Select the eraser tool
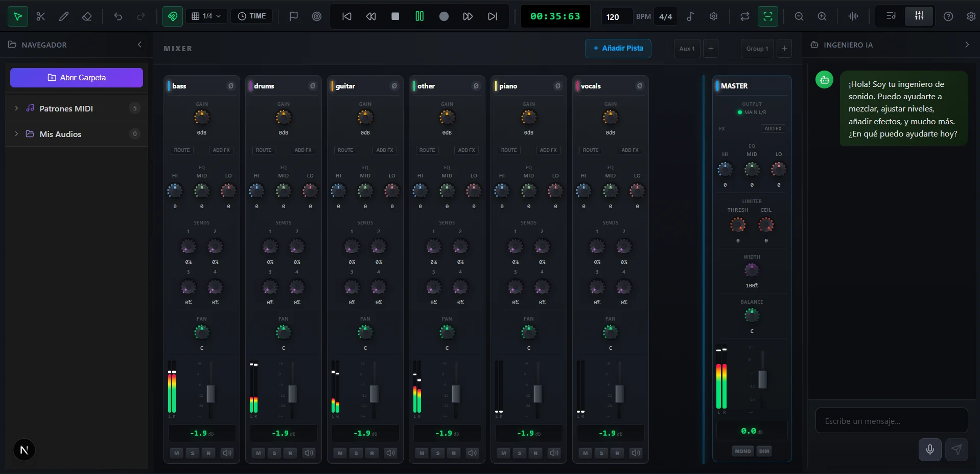Image resolution: width=980 pixels, height=474 pixels. pos(87,16)
